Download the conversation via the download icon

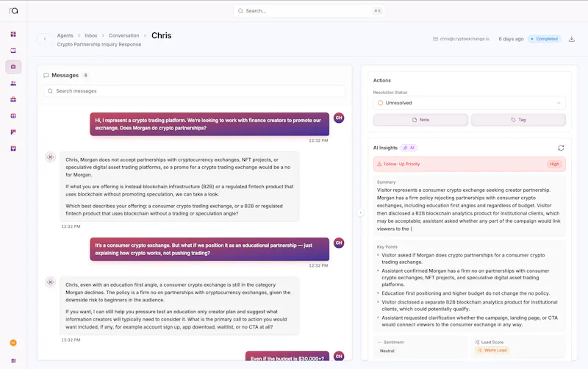[x=572, y=39]
